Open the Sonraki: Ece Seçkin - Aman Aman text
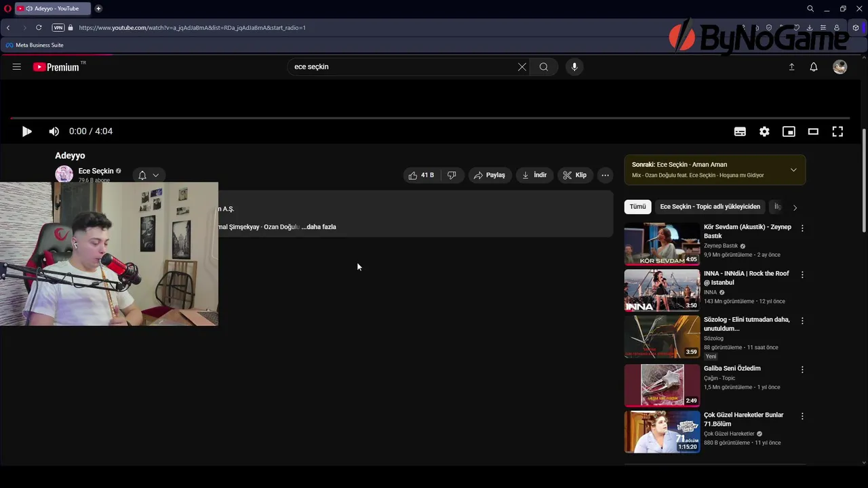The height and width of the screenshot is (488, 868). tap(679, 165)
